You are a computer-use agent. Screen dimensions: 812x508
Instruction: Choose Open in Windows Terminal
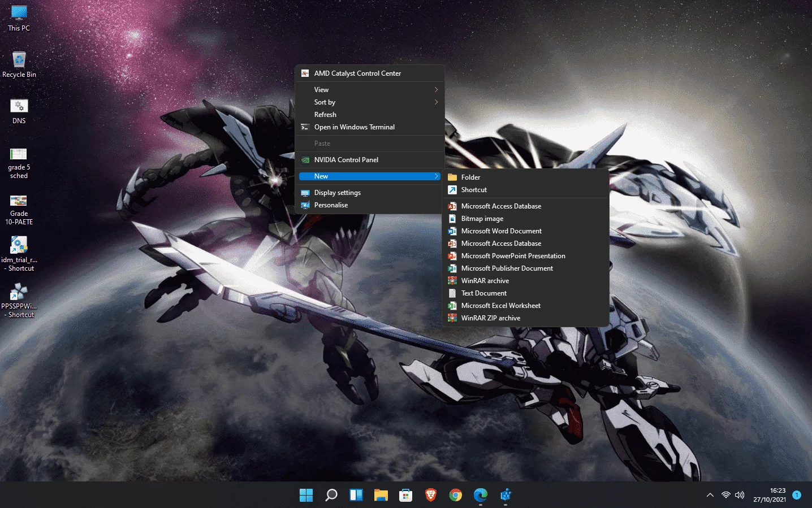(370, 127)
